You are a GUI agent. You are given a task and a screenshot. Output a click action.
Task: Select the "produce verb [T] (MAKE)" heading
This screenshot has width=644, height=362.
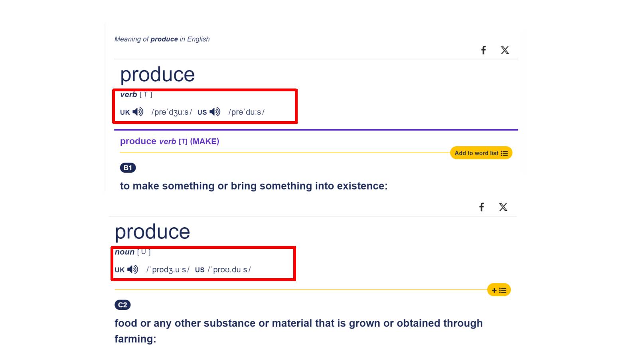tap(170, 142)
